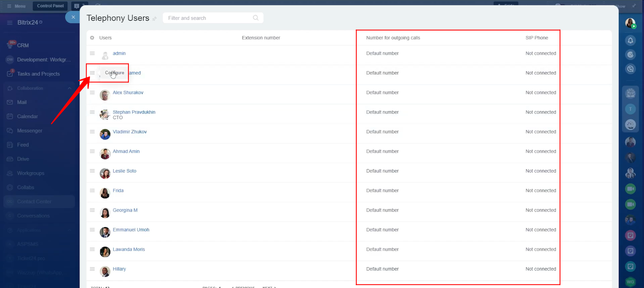Image resolution: width=644 pixels, height=288 pixels.
Task: Open Stephan Pravdukhin user profile link
Action: tap(134, 112)
